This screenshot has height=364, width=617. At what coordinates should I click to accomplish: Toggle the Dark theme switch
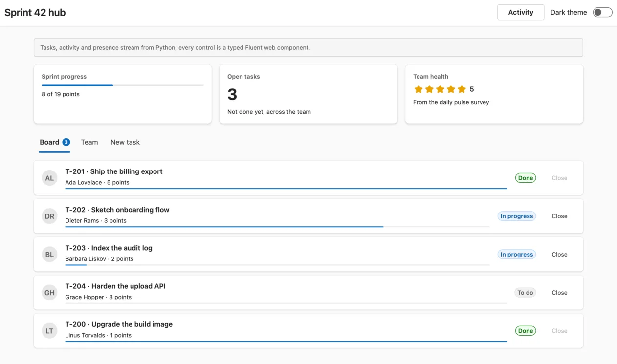coord(602,12)
